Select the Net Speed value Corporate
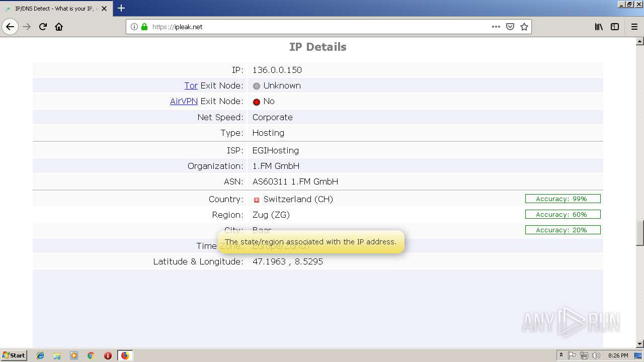 (272, 117)
